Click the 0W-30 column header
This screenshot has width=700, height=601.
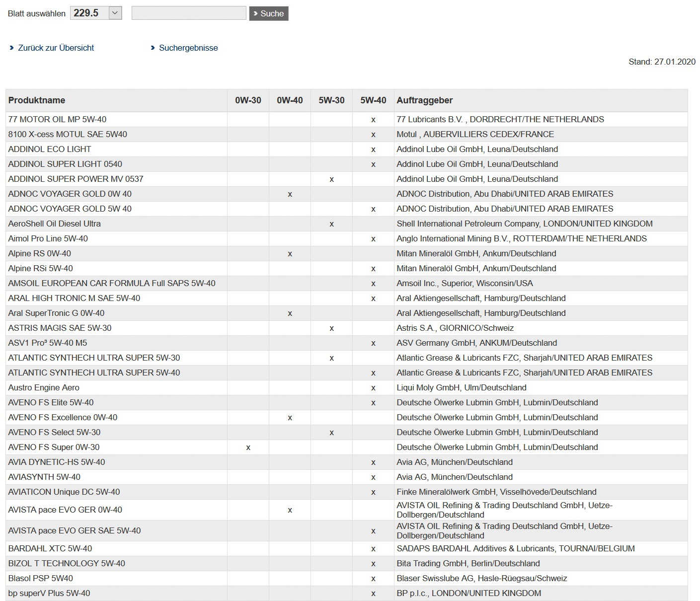point(248,100)
